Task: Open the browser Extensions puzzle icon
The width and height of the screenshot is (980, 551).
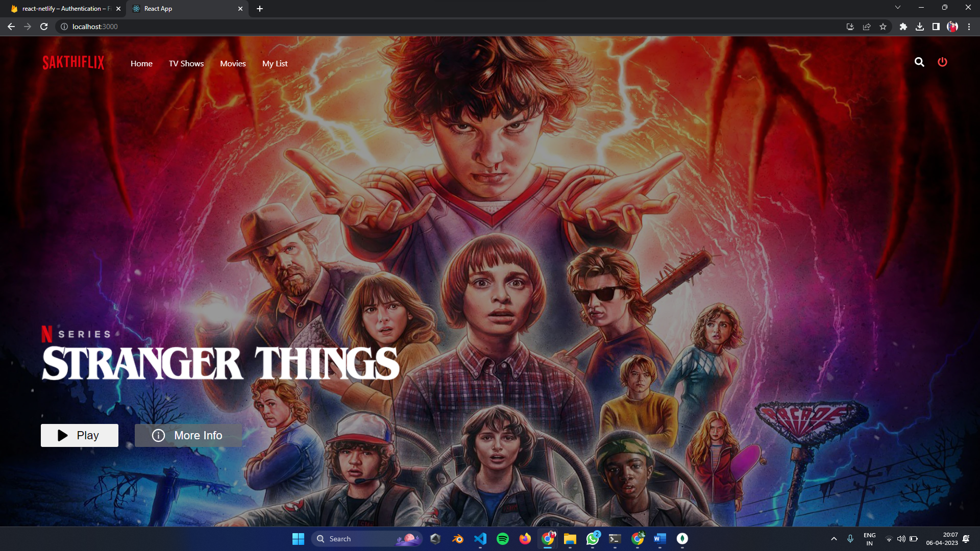Action: click(x=903, y=27)
